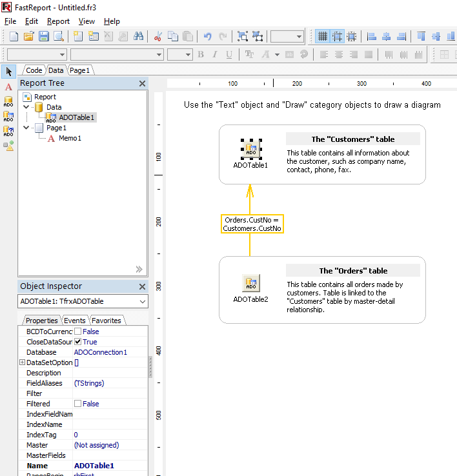
Task: Save the report with diskette icon
Action: coord(44,36)
